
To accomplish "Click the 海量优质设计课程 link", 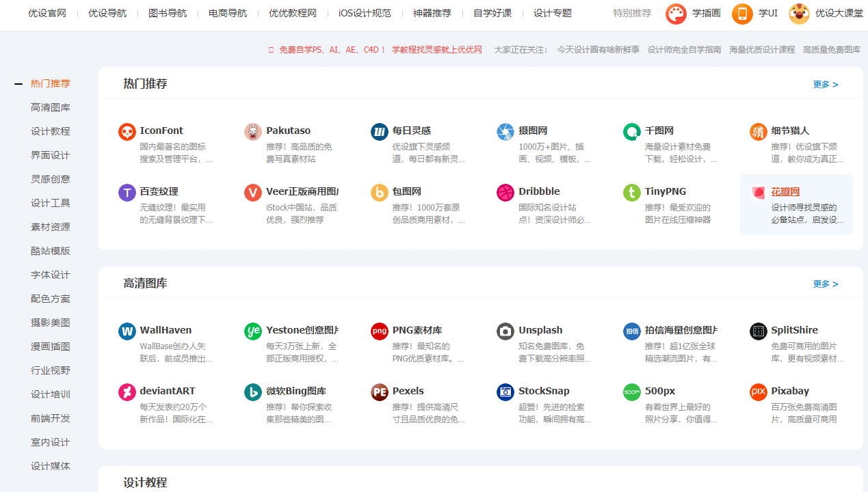I will pos(762,50).
